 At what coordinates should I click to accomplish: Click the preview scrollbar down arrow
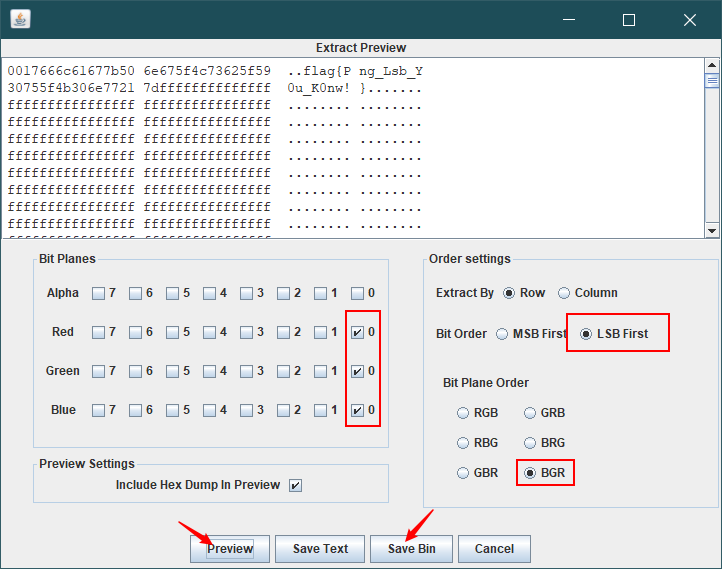[712, 231]
